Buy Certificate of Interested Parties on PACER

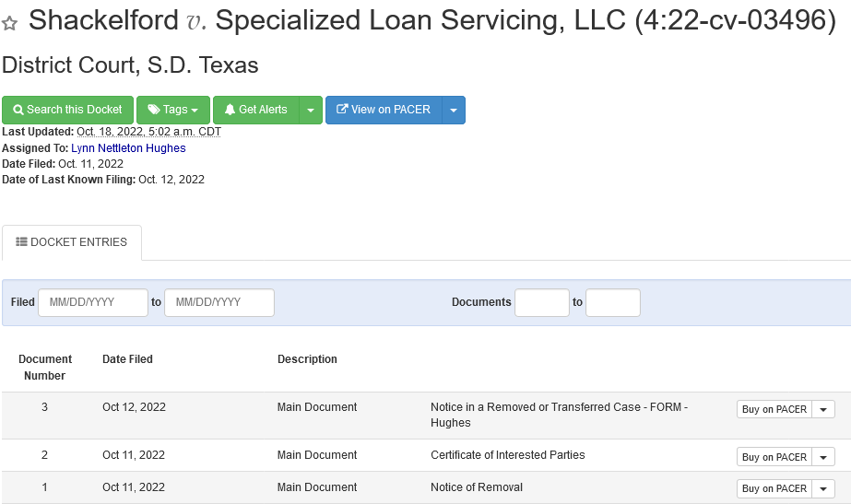tap(774, 457)
